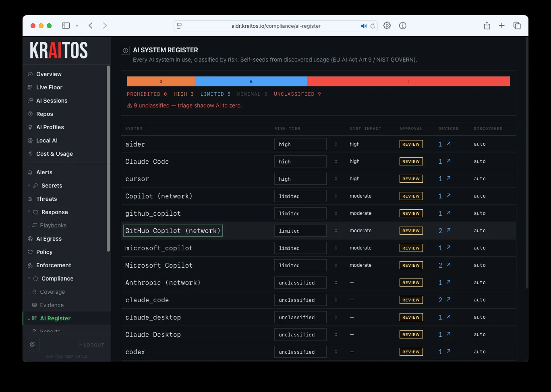Open Coverage under Compliance

[52, 292]
